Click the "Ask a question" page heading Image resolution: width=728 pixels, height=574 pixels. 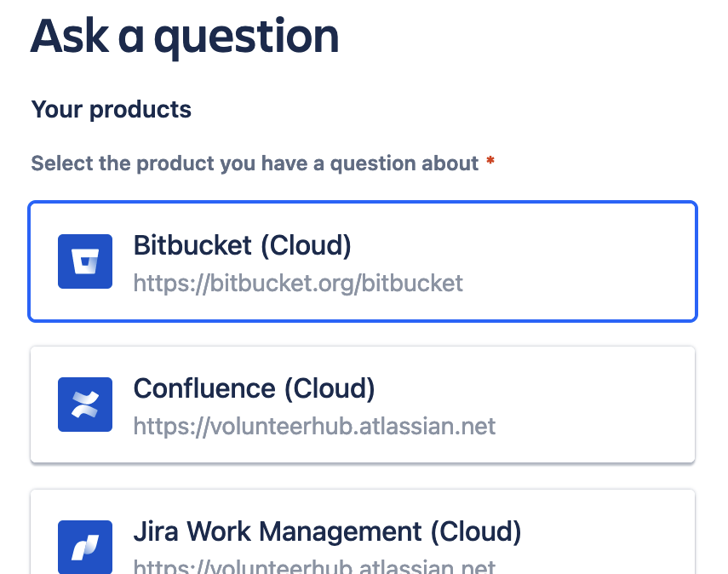click(x=185, y=37)
